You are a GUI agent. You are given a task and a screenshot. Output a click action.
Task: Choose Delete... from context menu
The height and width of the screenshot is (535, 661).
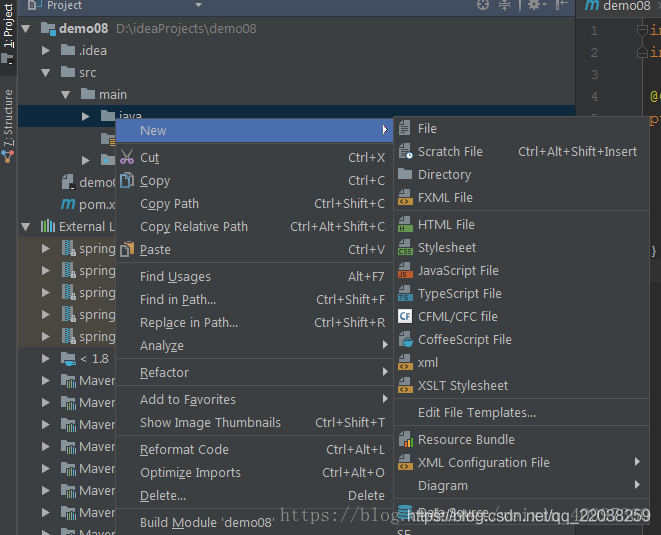[x=254, y=495]
